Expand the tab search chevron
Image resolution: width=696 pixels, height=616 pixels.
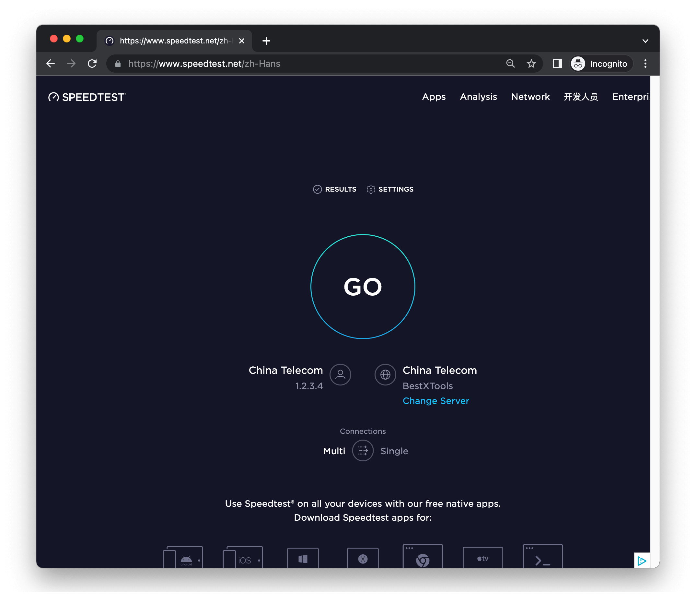(x=645, y=41)
